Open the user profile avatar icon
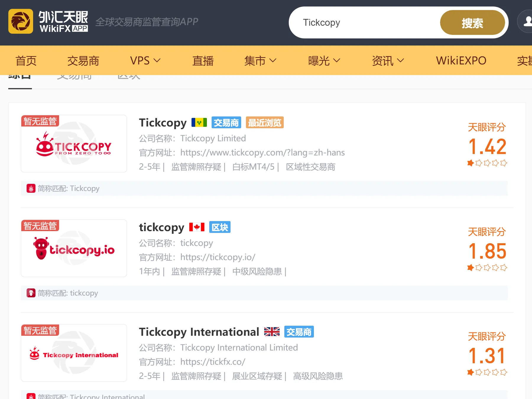Screen dimensions: 532x399 coord(526,21)
